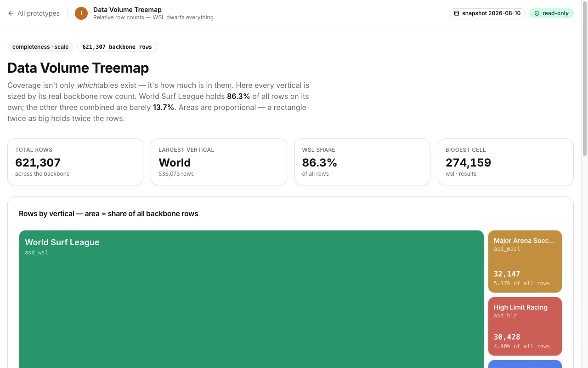Open the WSL Share stat card
Image resolution: width=588 pixels, height=368 pixels.
pos(362,162)
